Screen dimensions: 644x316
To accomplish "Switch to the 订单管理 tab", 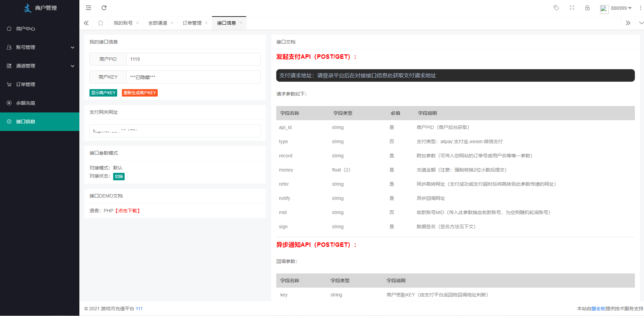I will 192,23.
